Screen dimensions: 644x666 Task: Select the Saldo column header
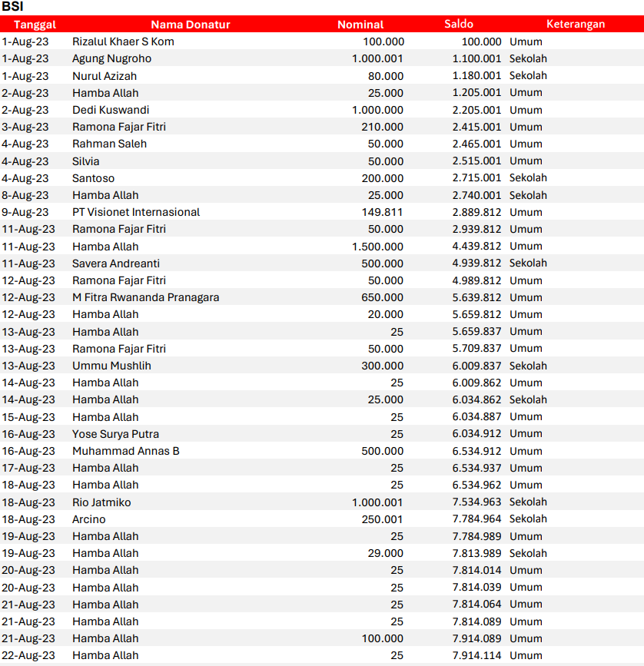tap(459, 24)
